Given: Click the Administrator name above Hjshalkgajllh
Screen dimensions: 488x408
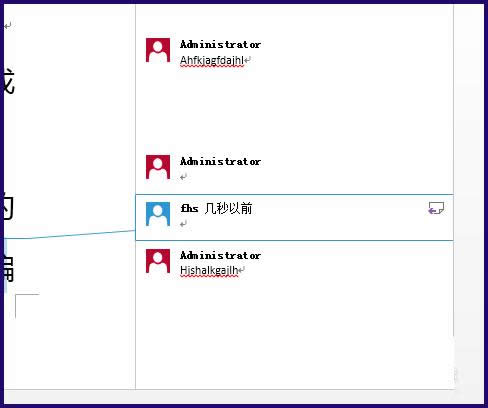Looking at the screenshot, I should tap(220, 255).
